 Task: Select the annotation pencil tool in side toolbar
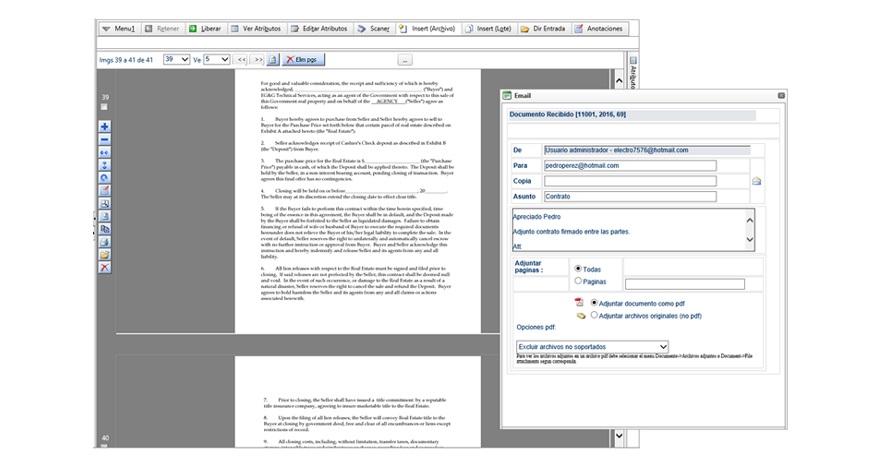(105, 191)
